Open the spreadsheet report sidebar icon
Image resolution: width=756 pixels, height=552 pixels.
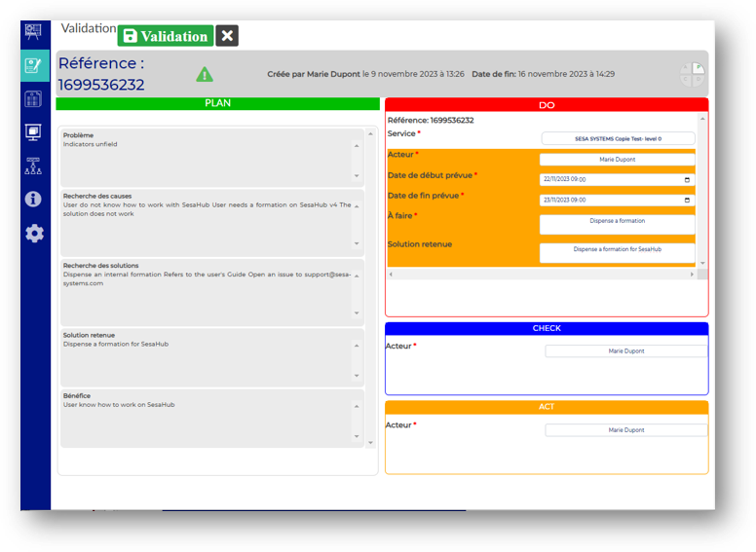pyautogui.click(x=34, y=98)
